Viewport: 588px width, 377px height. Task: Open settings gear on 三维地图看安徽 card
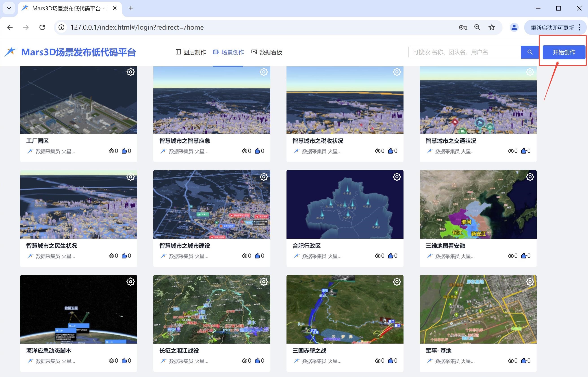[530, 177]
